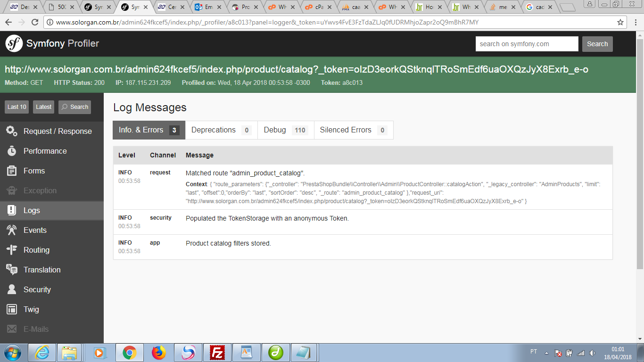Click "Matched route" log message text
Image resolution: width=644 pixels, height=362 pixels.
[245, 173]
